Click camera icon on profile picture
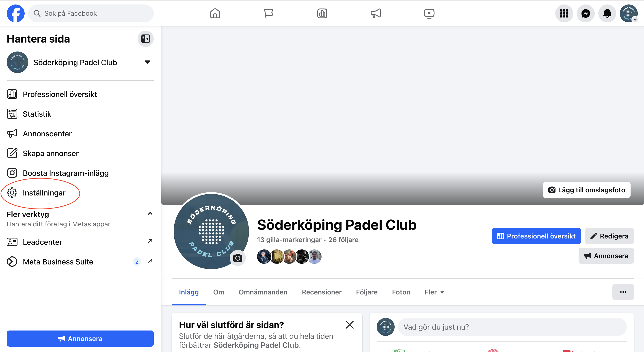The image size is (644, 352). coord(238,258)
